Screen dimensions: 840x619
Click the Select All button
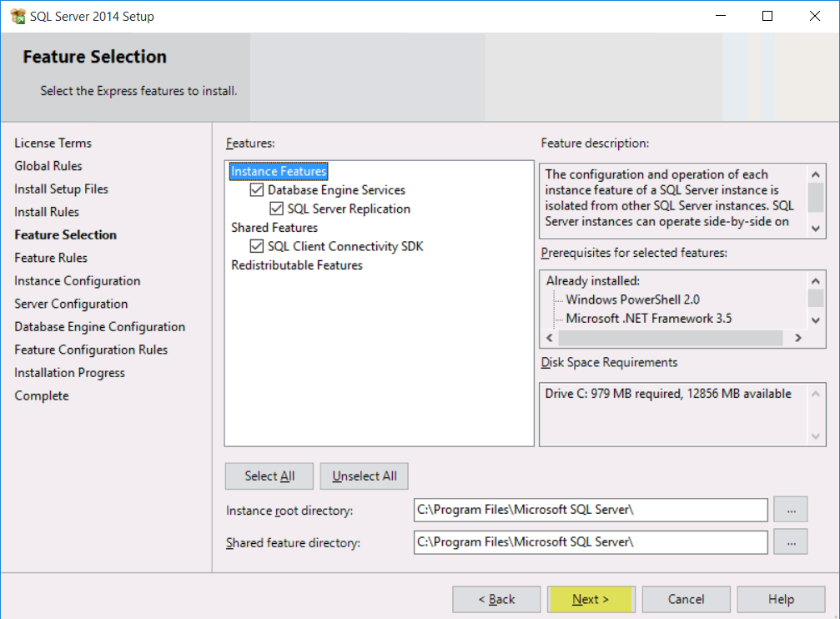tap(269, 476)
